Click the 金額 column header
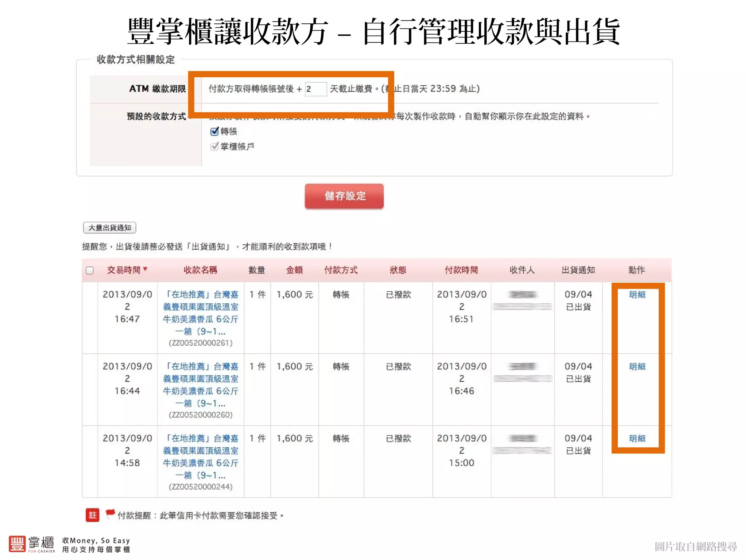This screenshot has height=560, width=747. 294,270
